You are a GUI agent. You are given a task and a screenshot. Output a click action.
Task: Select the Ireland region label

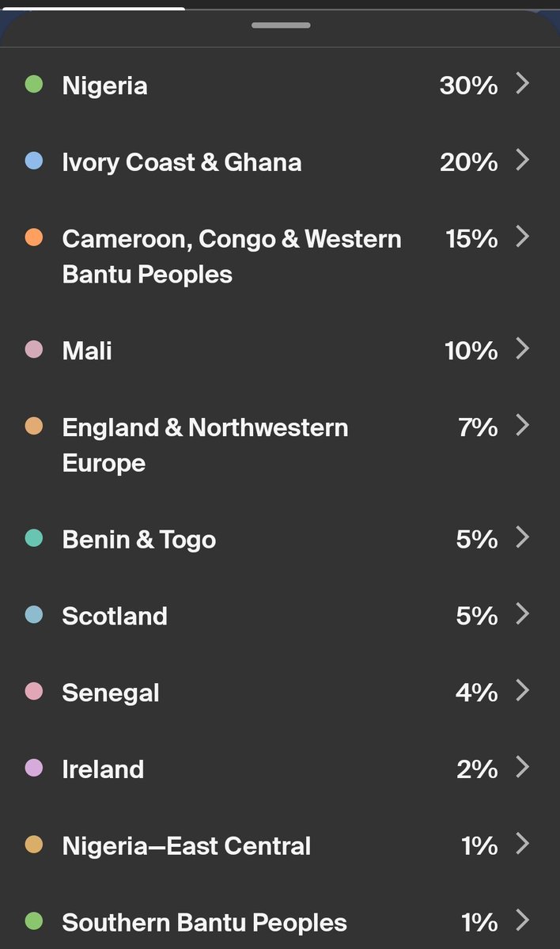[103, 770]
